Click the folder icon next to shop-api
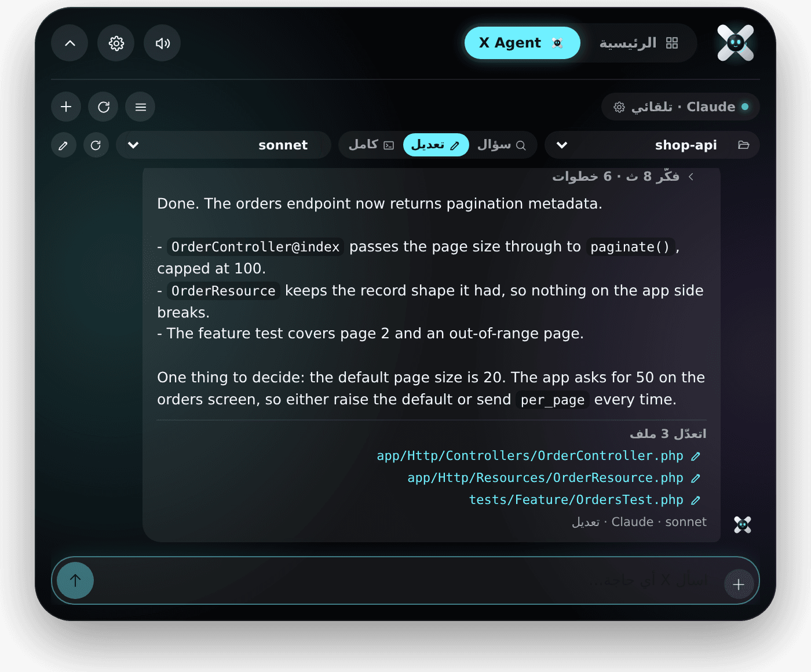 click(744, 145)
